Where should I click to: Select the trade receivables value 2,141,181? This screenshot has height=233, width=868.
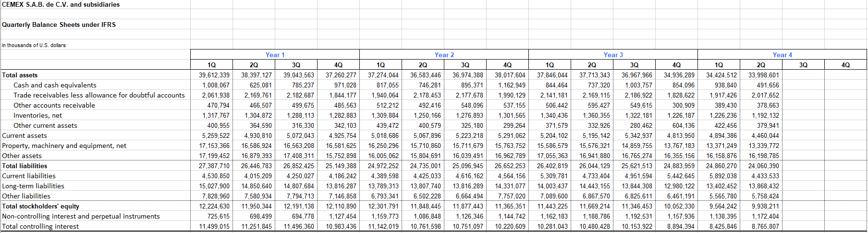pos(554,95)
